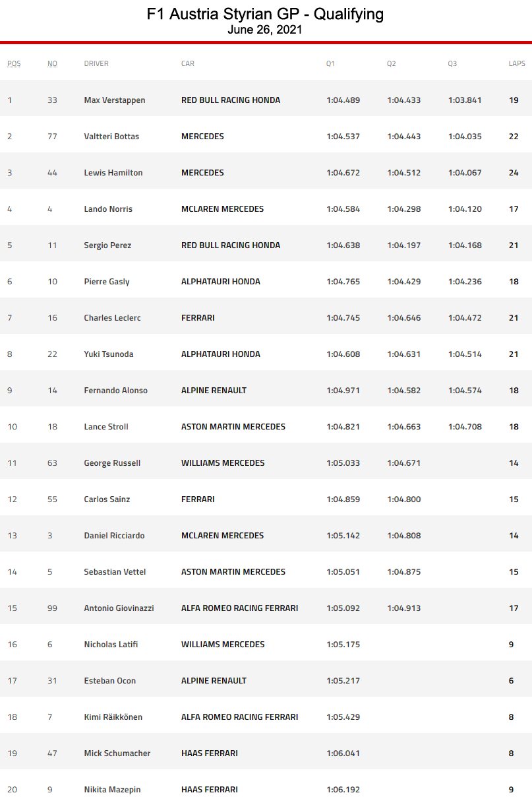The width and height of the screenshot is (532, 797).
Task: Click the Q1 column header
Action: [x=330, y=64]
